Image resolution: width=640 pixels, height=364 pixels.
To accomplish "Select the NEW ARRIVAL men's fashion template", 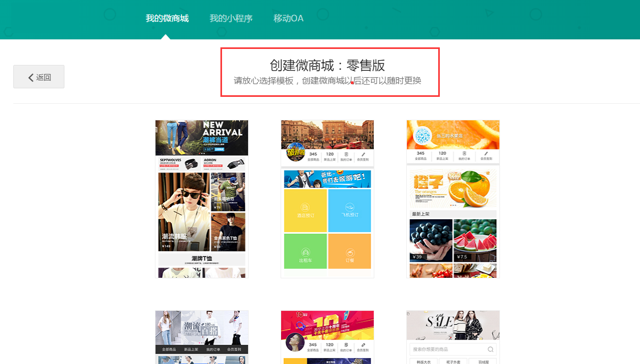I will click(202, 198).
